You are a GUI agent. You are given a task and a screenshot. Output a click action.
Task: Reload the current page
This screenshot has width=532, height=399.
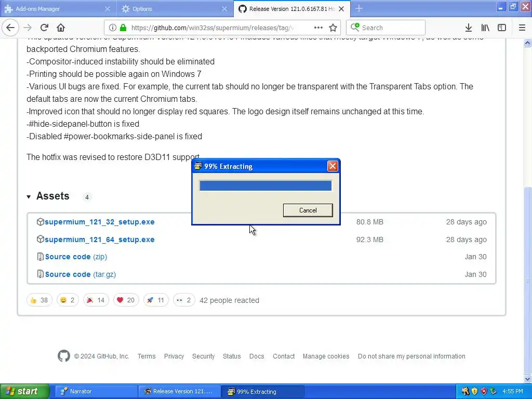point(44,28)
